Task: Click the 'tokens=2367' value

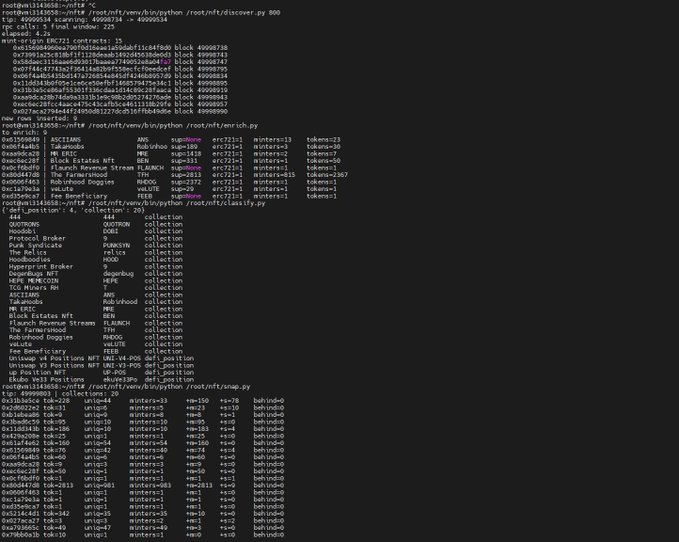Action: click(327, 175)
